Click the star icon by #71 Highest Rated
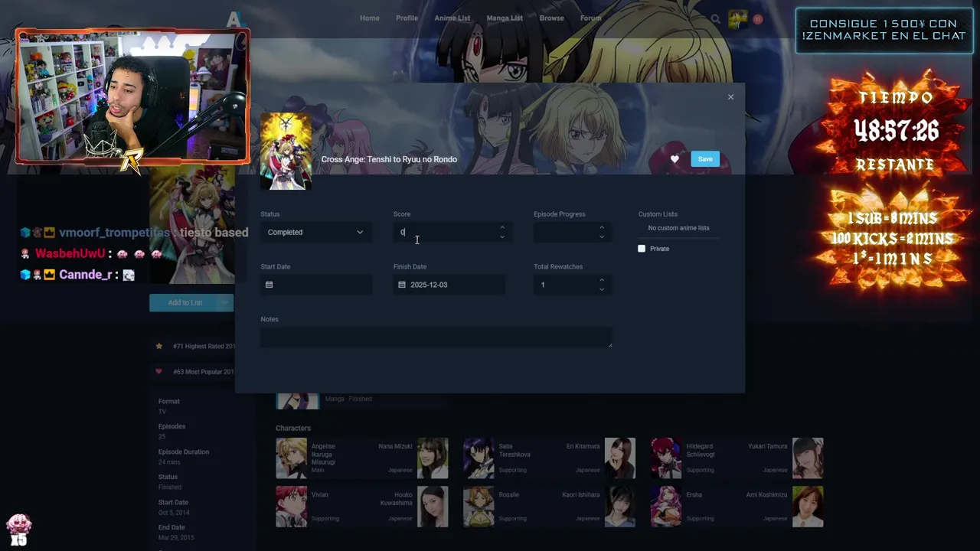 pos(159,346)
